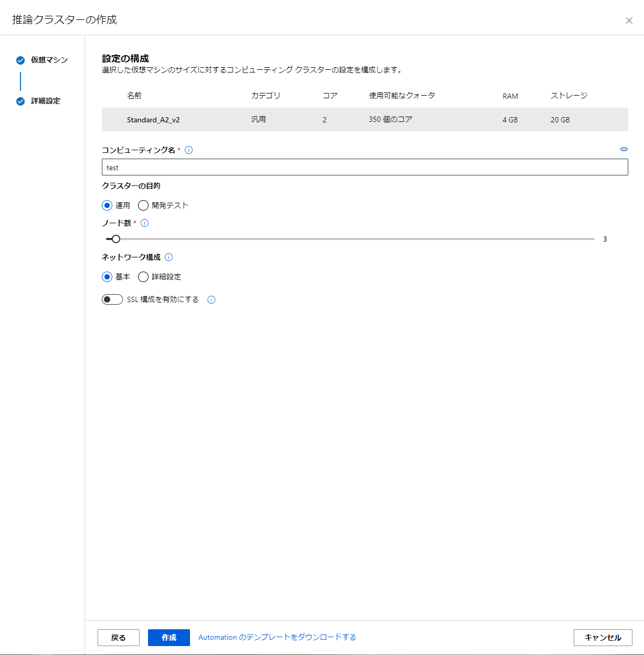This screenshot has width=644, height=655.
Task: Click the Standard_A2_v2 table row name
Action: pyautogui.click(x=153, y=120)
